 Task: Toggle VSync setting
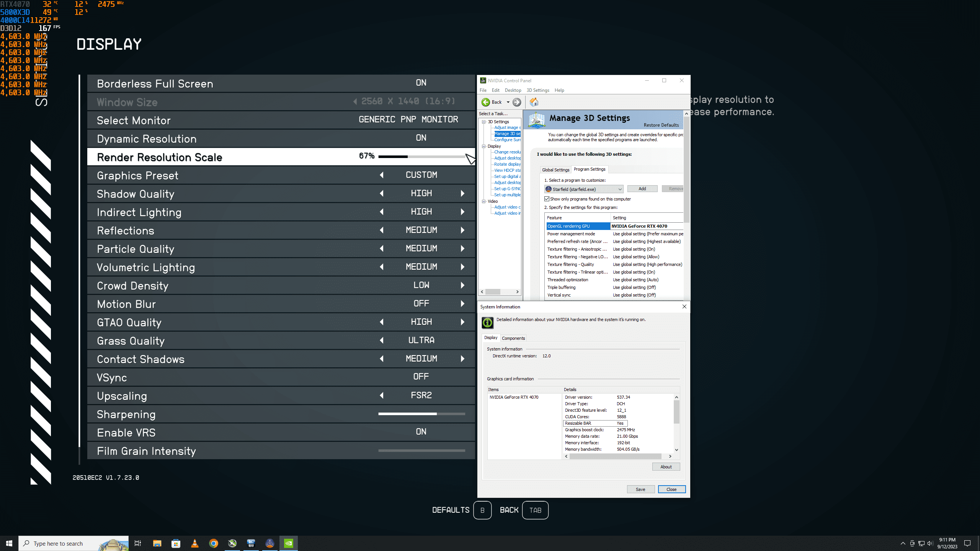click(x=281, y=377)
